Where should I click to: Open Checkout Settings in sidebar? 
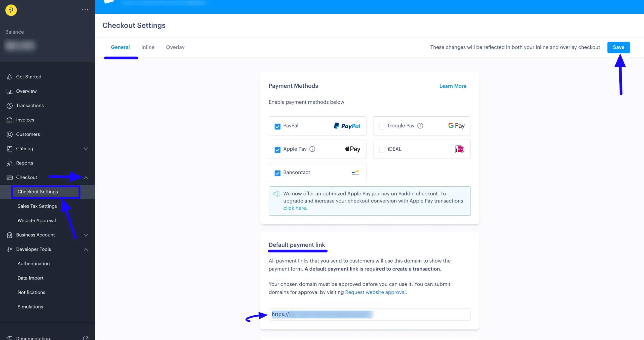point(38,192)
